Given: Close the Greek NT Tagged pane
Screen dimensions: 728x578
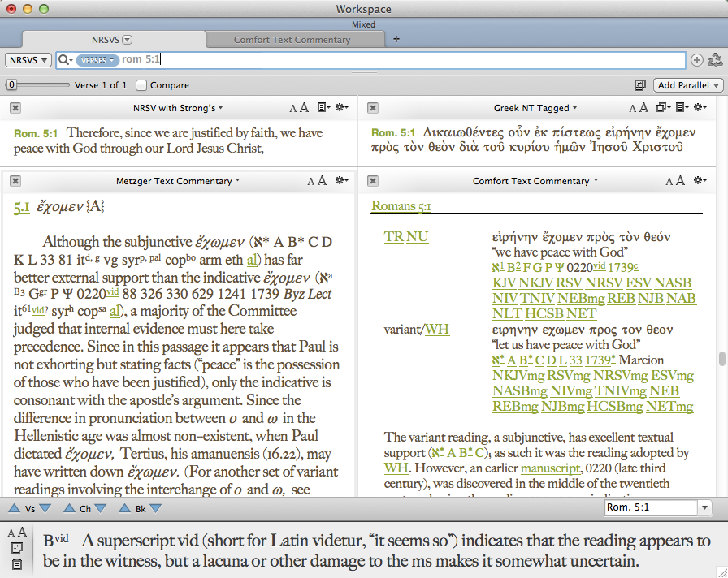Looking at the screenshot, I should (x=372, y=108).
